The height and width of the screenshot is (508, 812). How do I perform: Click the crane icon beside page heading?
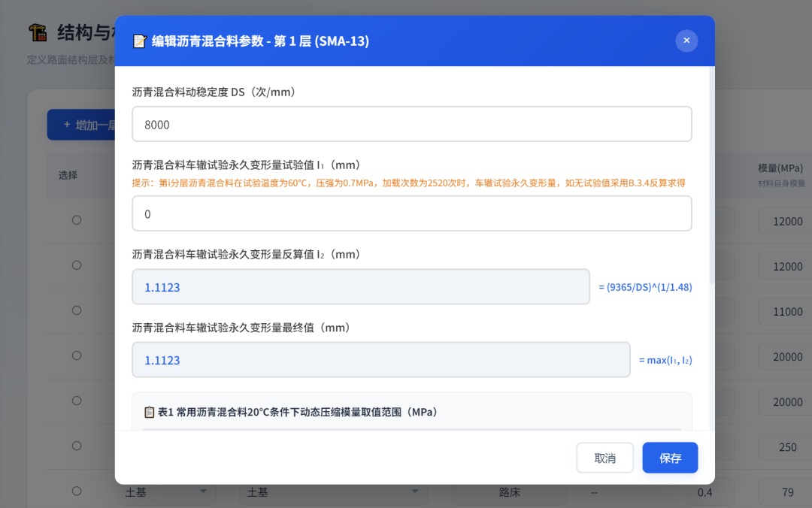coord(38,32)
